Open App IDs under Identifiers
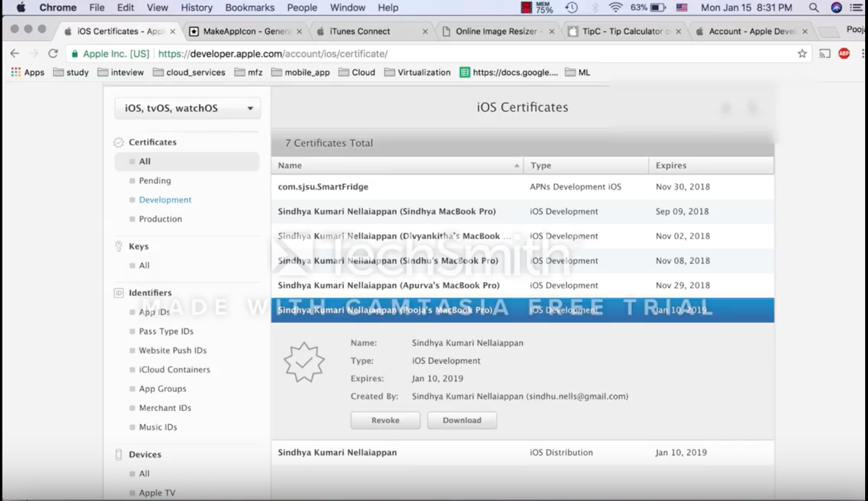868x501 pixels. (x=155, y=312)
